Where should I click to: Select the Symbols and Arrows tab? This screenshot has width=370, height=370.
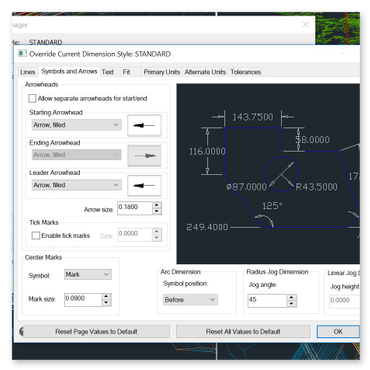[x=69, y=71]
